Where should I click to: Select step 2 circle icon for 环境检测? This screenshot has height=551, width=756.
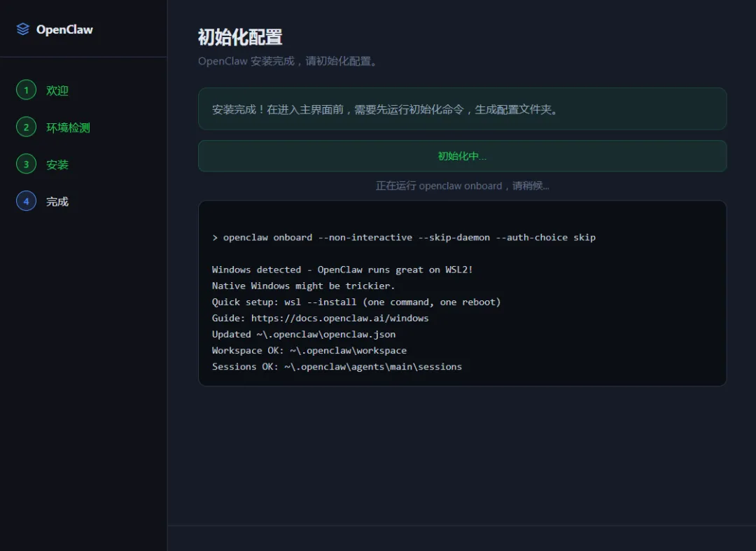pyautogui.click(x=26, y=127)
